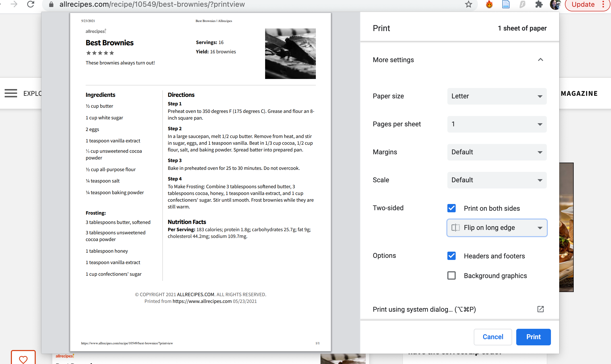Uncheck Headers and footers option
This screenshot has width=611, height=364.
click(451, 256)
